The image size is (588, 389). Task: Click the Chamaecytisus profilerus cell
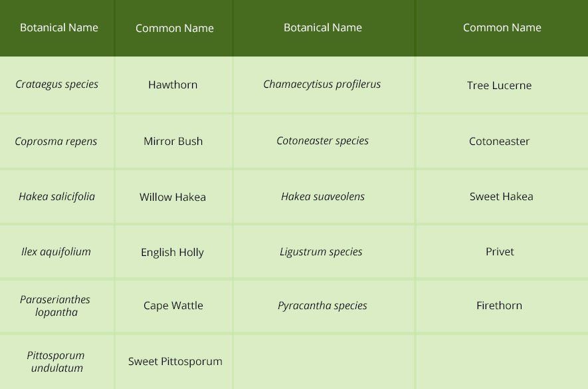[322, 84]
